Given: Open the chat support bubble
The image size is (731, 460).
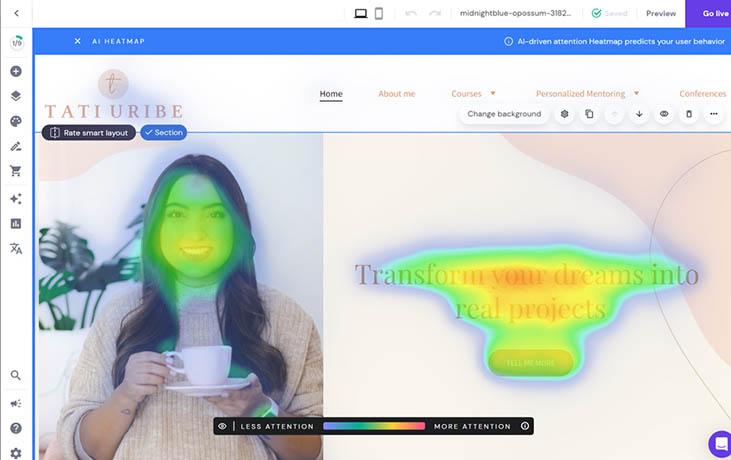Looking at the screenshot, I should (x=721, y=444).
